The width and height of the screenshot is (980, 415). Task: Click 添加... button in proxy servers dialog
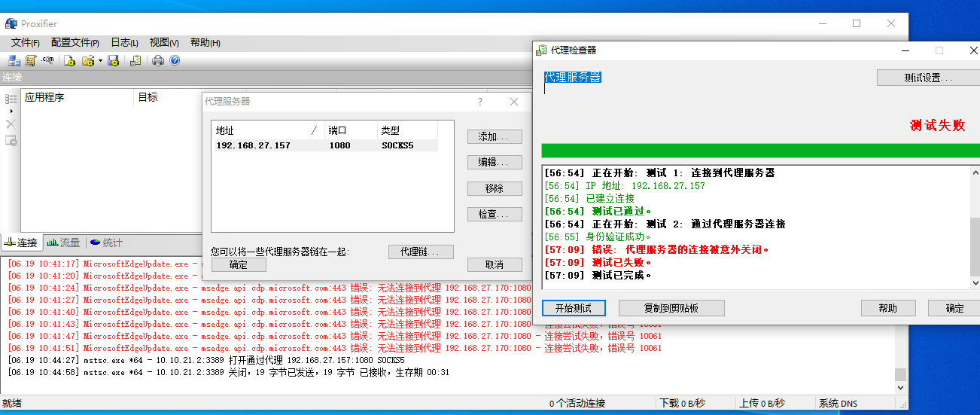(x=495, y=137)
